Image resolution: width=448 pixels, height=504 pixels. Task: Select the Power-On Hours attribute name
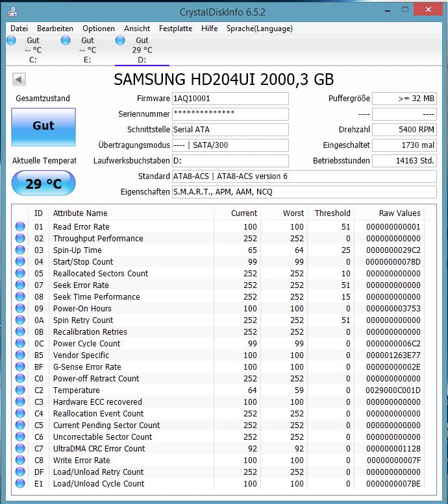click(82, 309)
